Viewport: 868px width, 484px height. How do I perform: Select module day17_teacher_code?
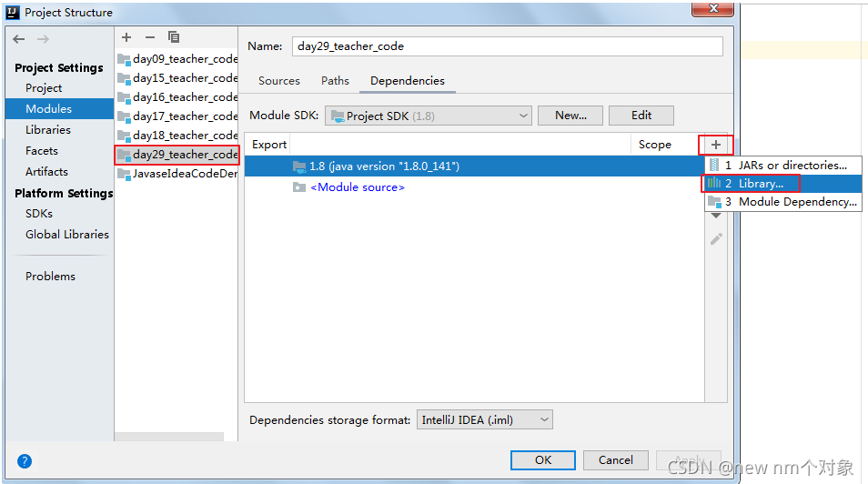[177, 116]
